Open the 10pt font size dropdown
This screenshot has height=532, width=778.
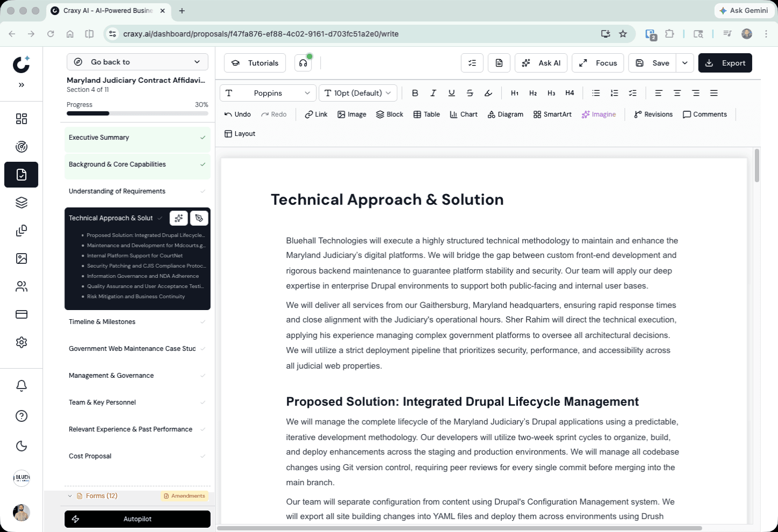(358, 93)
